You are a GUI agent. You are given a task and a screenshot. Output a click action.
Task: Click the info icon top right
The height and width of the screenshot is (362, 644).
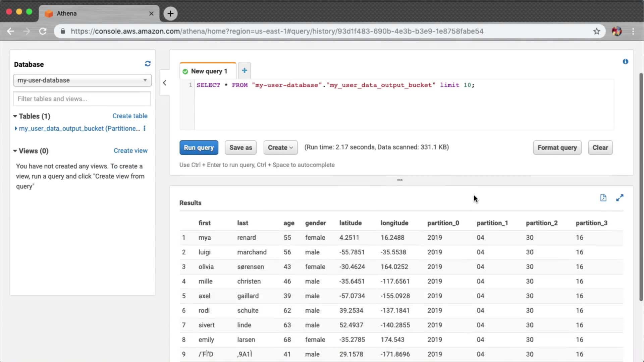(x=625, y=62)
